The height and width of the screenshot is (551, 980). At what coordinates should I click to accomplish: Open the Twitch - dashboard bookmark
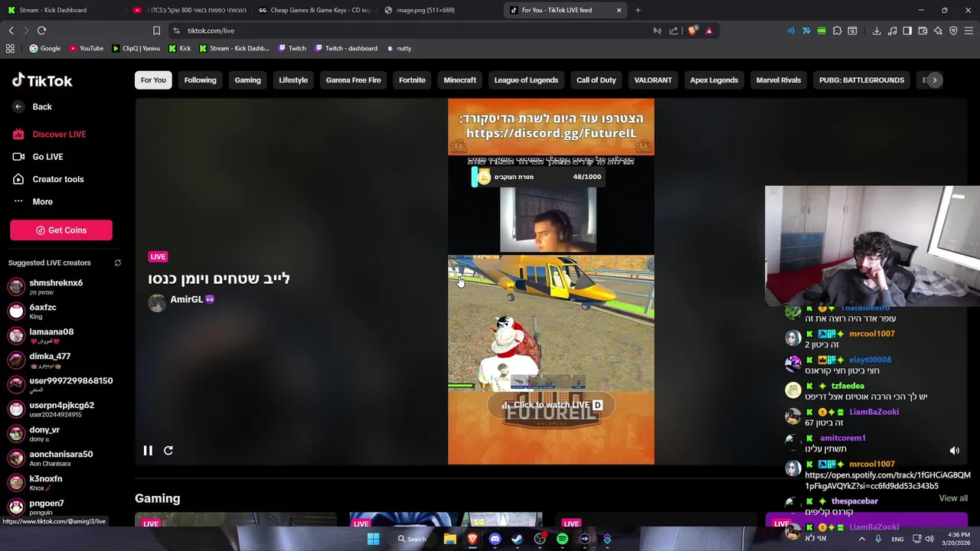coord(345,48)
